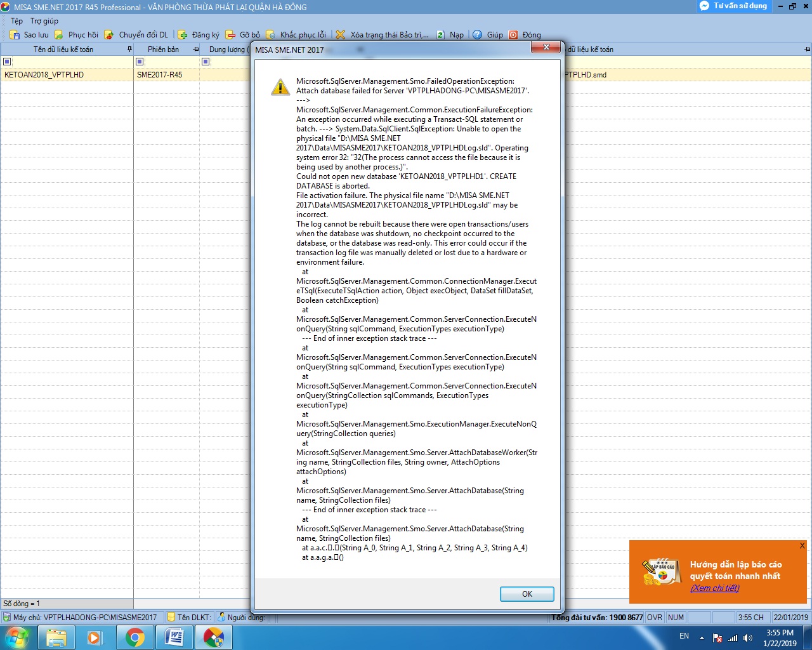Click the Xóa trạng thái Bảo trì icon
The width and height of the screenshot is (812, 650).
tap(341, 35)
